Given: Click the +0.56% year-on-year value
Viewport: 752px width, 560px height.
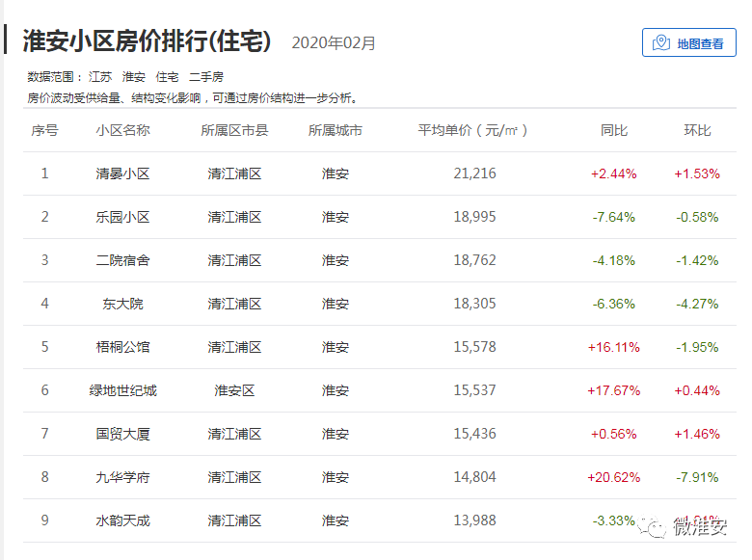Looking at the screenshot, I should pyautogui.click(x=614, y=434).
